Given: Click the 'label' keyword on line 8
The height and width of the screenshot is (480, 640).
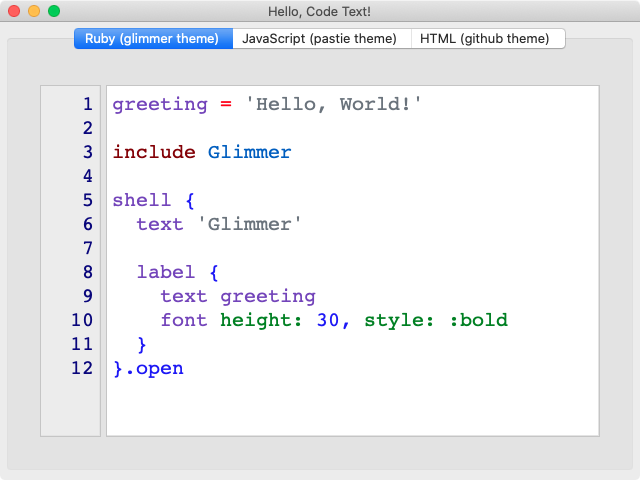Looking at the screenshot, I should pos(166,272).
